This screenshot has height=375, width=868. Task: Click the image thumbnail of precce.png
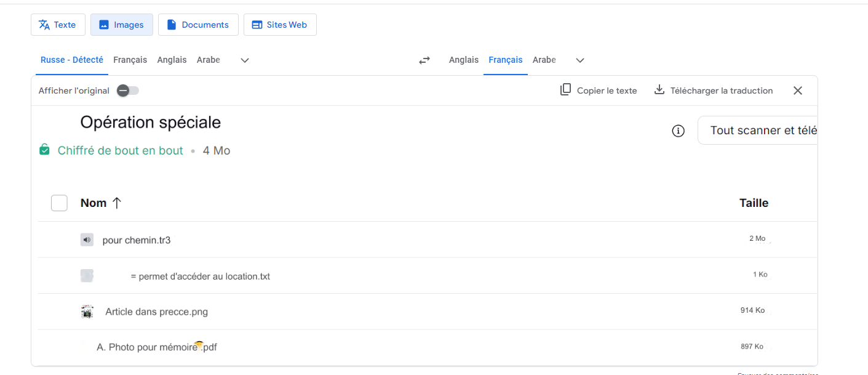coord(87,312)
